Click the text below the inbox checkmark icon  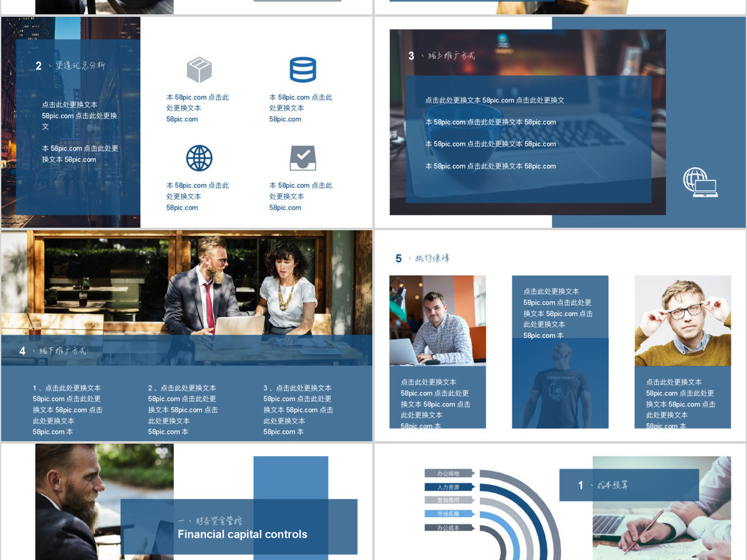301,197
